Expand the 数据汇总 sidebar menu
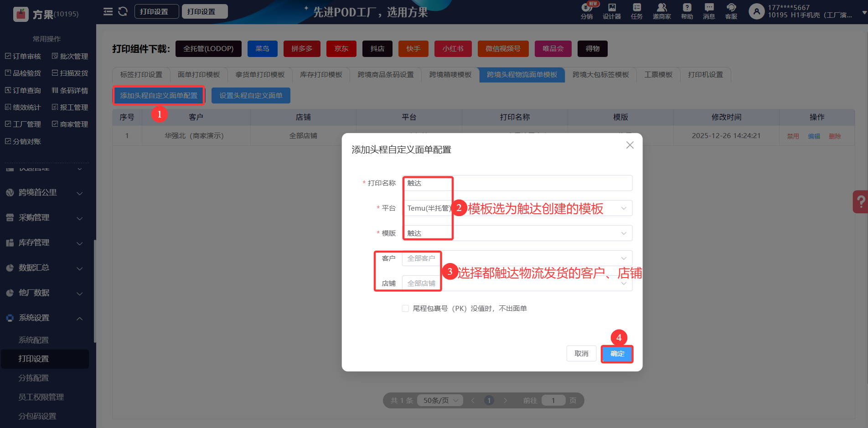This screenshot has width=868, height=428. pos(45,268)
